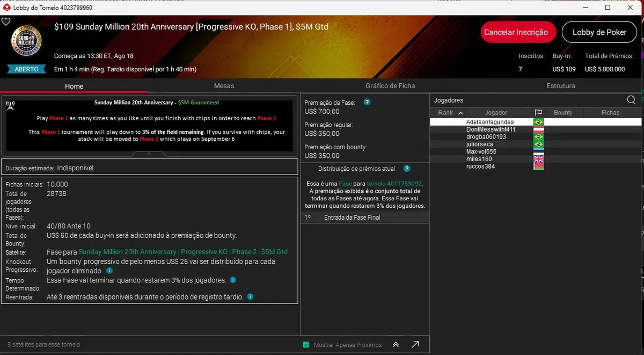Maximize the tournament lobby window
This screenshot has height=355, width=644.
[x=608, y=8]
